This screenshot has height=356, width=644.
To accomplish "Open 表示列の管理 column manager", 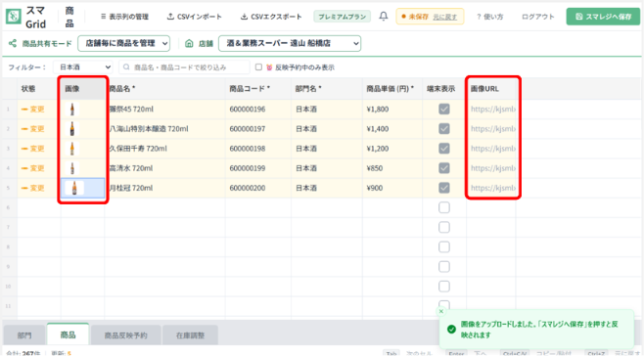I will point(124,17).
